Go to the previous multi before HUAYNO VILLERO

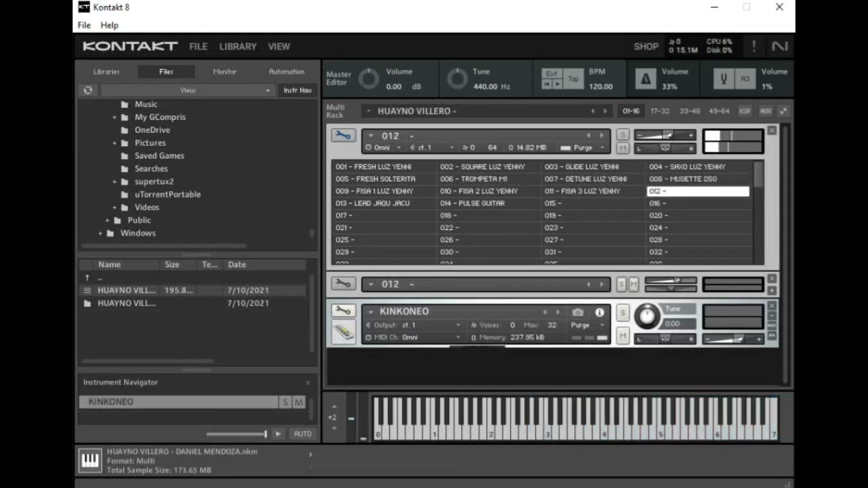[x=593, y=111]
